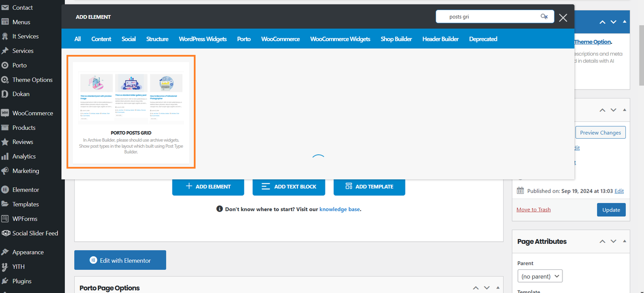Collapse the Page Attributes panel

point(625,242)
